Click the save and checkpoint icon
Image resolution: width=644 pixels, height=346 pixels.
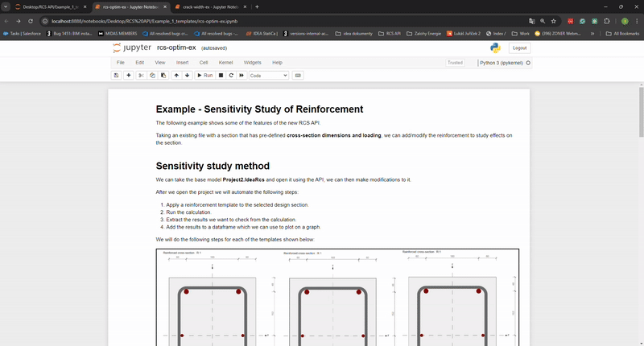tap(117, 75)
